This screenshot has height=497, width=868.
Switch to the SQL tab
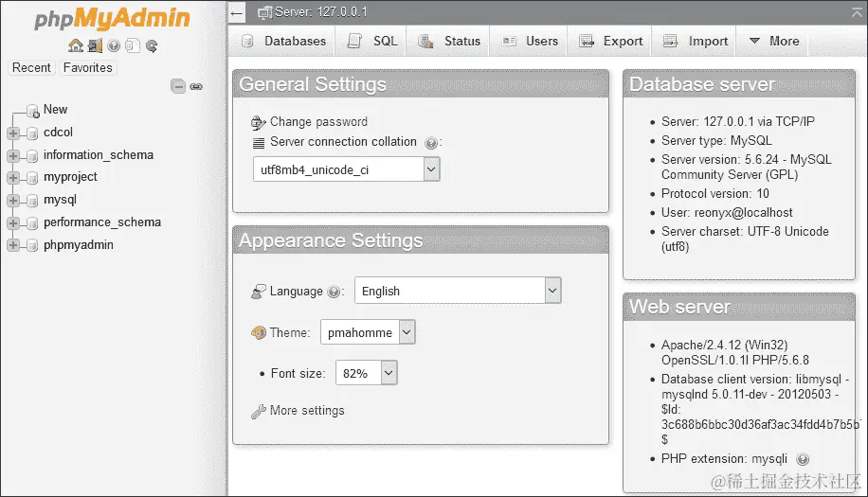pyautogui.click(x=372, y=41)
